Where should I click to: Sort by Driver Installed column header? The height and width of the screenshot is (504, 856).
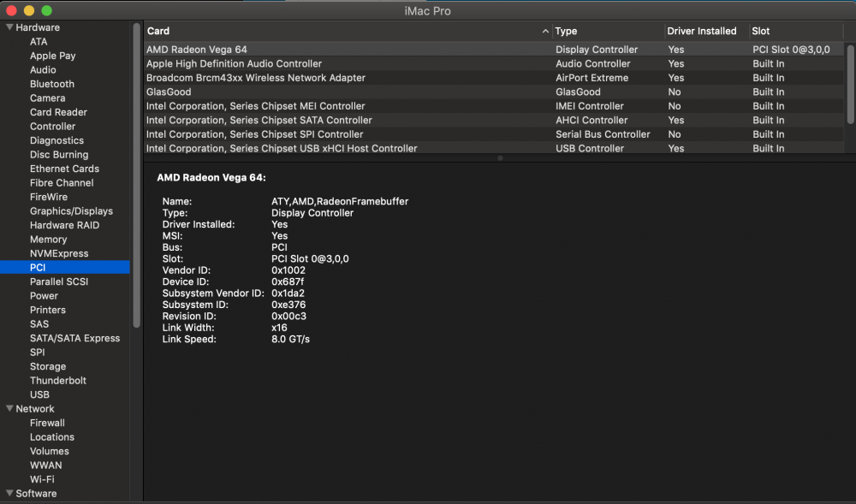706,31
